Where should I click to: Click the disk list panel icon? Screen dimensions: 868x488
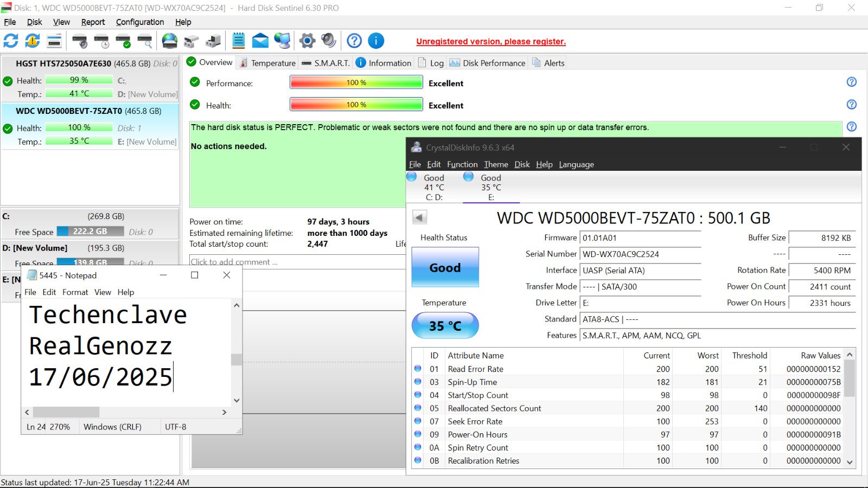pos(54,41)
